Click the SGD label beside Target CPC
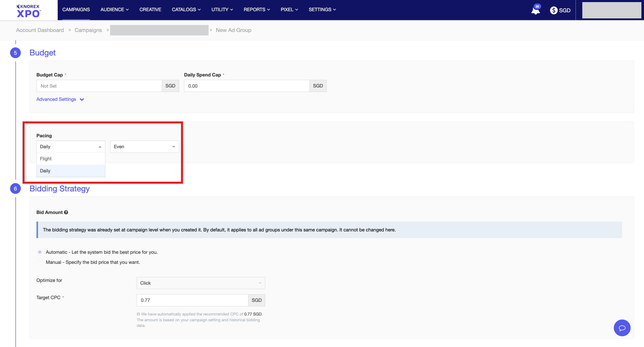The width and height of the screenshot is (644, 347). coord(256,300)
